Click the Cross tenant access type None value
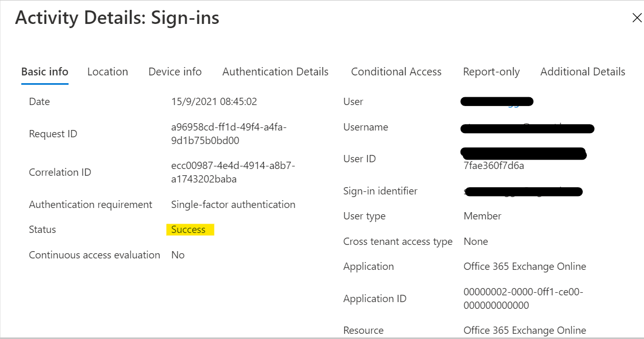The image size is (644, 339). tap(476, 241)
